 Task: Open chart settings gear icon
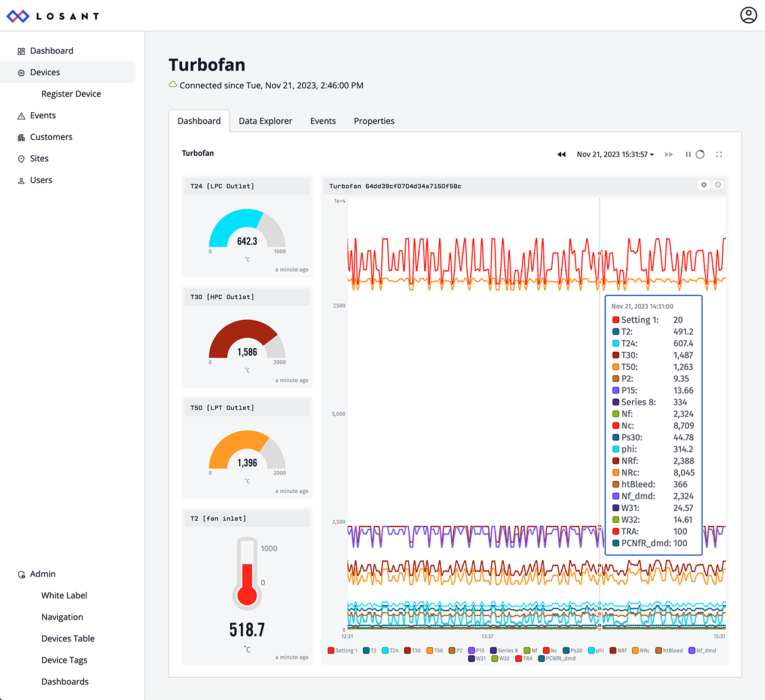point(704,185)
